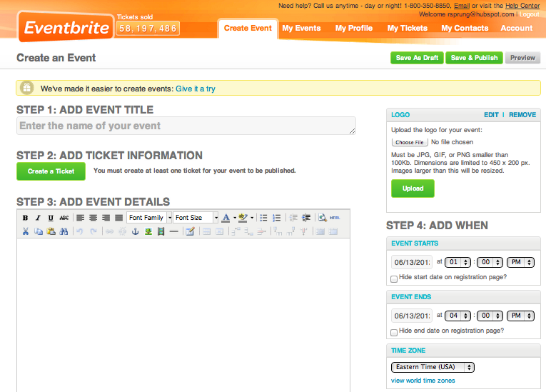Click Create a Ticket button

tap(51, 171)
